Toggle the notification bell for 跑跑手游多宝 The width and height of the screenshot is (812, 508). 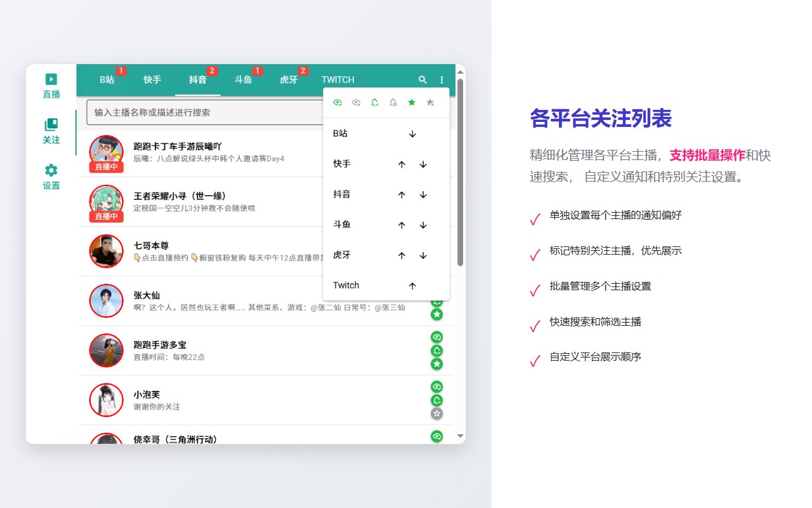coord(436,351)
